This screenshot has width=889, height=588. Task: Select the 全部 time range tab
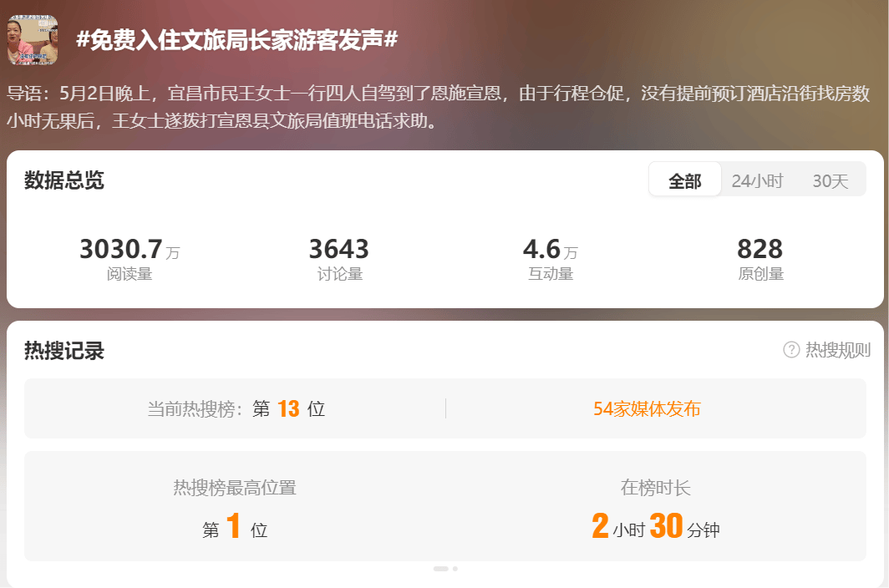[x=685, y=180]
